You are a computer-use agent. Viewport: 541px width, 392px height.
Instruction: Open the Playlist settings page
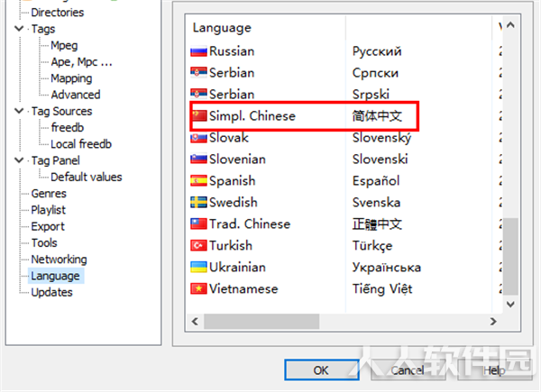(49, 210)
